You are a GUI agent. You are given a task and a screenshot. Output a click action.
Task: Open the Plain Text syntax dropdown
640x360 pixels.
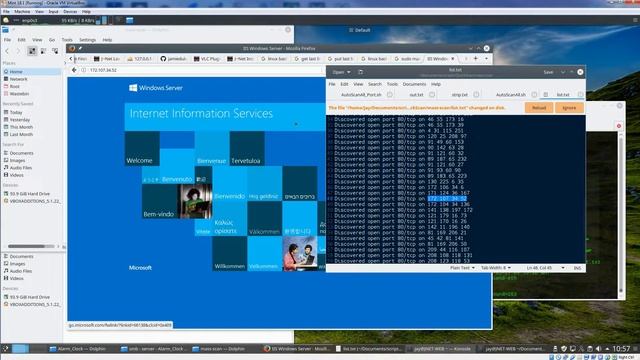[462, 268]
